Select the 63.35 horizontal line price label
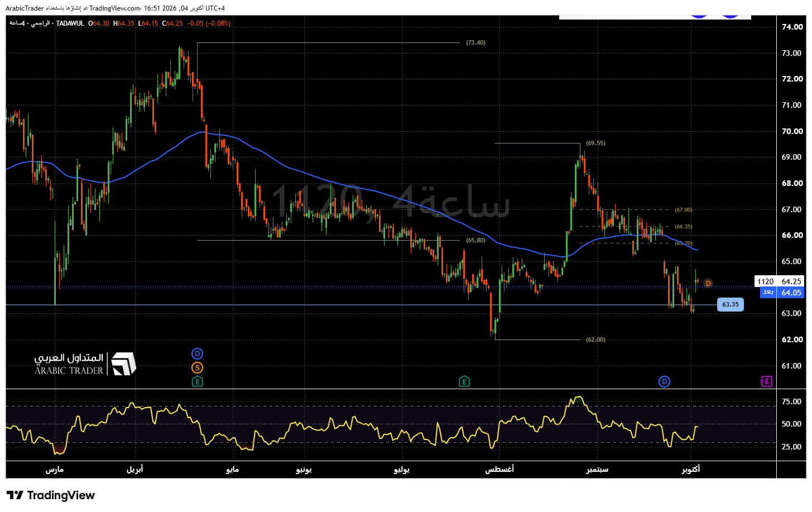Image resolution: width=812 pixels, height=512 pixels. pos(730,304)
